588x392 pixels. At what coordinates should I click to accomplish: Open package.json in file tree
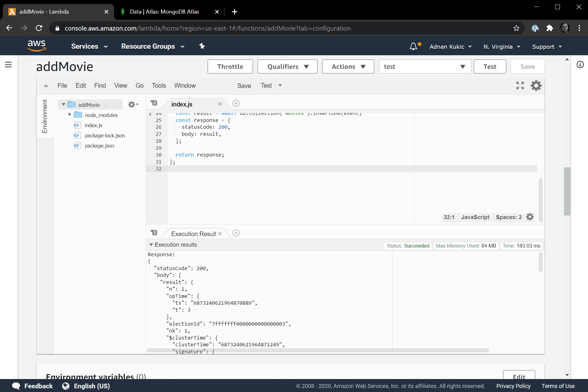(99, 146)
